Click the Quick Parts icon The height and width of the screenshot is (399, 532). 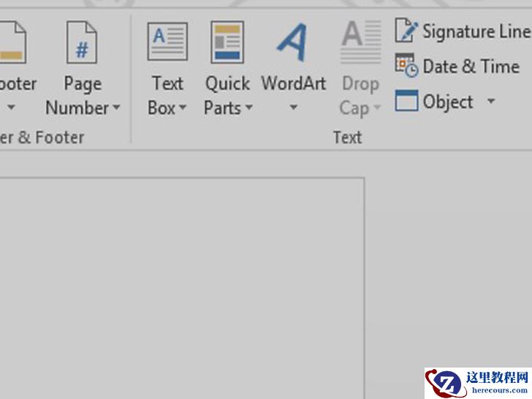(x=227, y=42)
